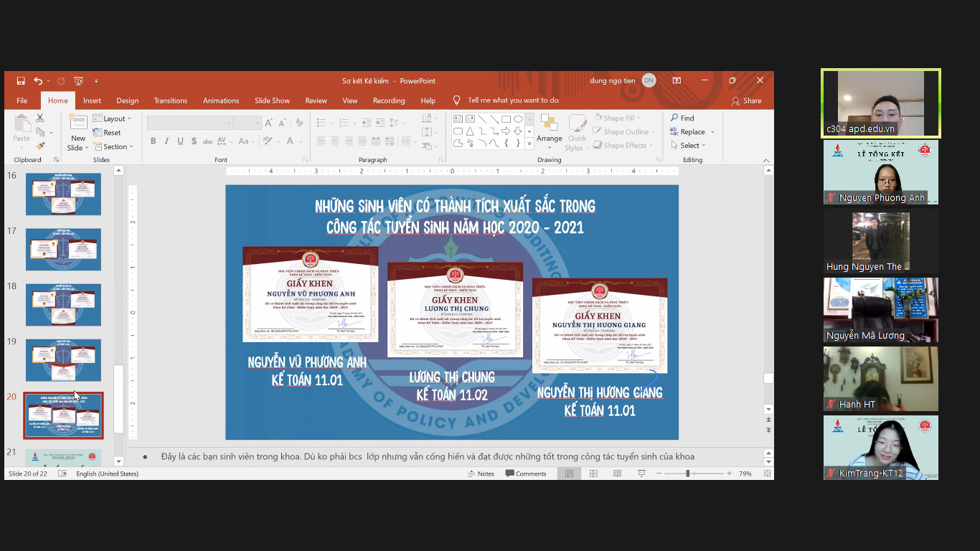
Task: Toggle the Comments pane in status bar
Action: (526, 474)
